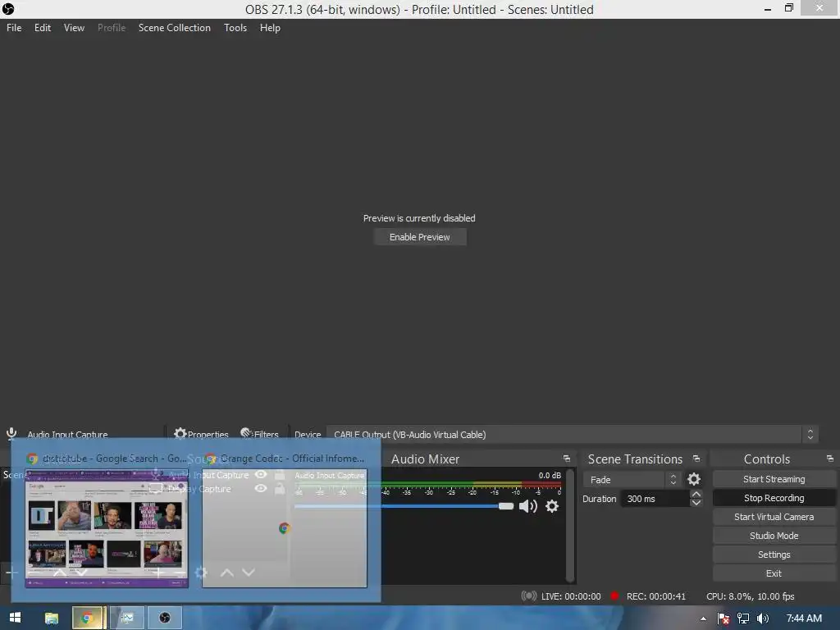This screenshot has height=630, width=840.
Task: Open Settings from the Controls panel
Action: (774, 555)
